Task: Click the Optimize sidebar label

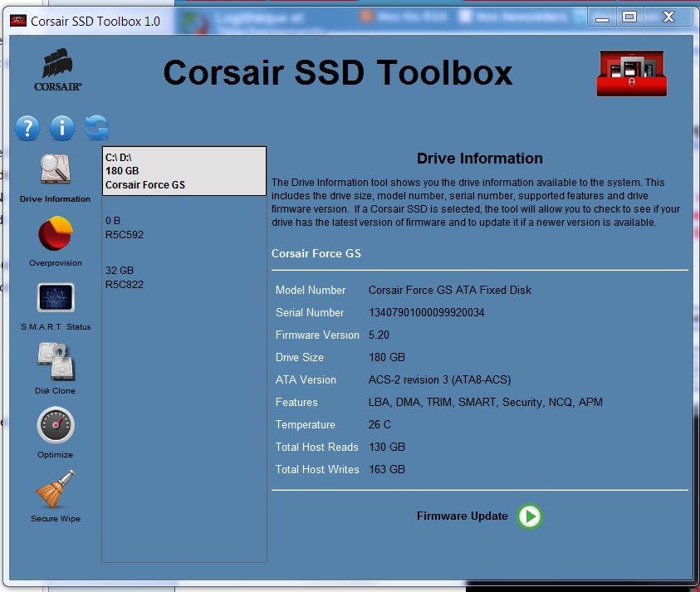Action: tap(56, 454)
